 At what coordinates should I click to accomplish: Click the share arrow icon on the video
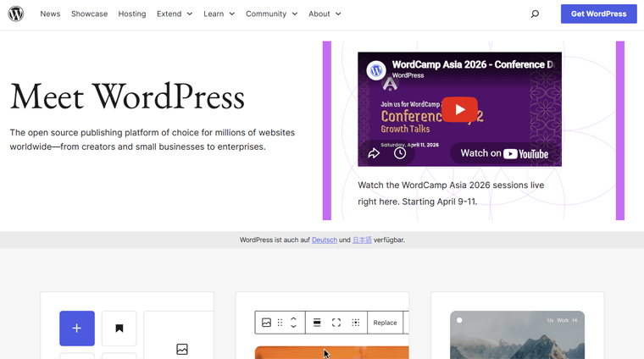tap(374, 153)
